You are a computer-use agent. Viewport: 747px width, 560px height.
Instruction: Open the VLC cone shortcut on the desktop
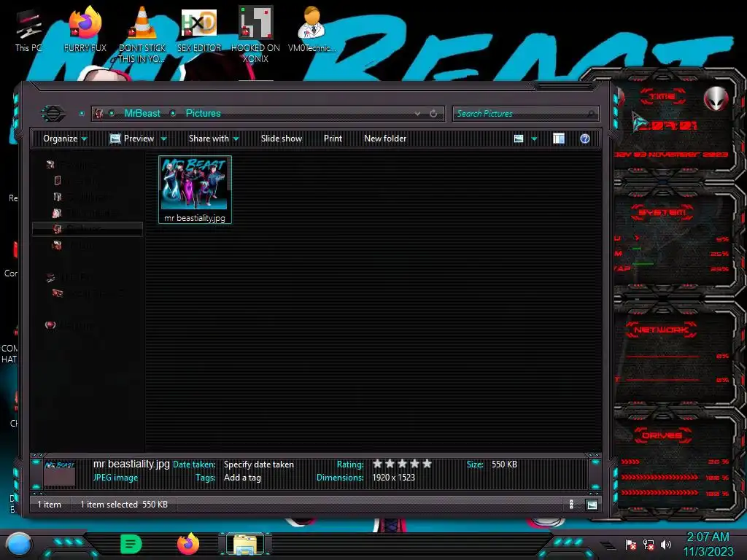(142, 34)
